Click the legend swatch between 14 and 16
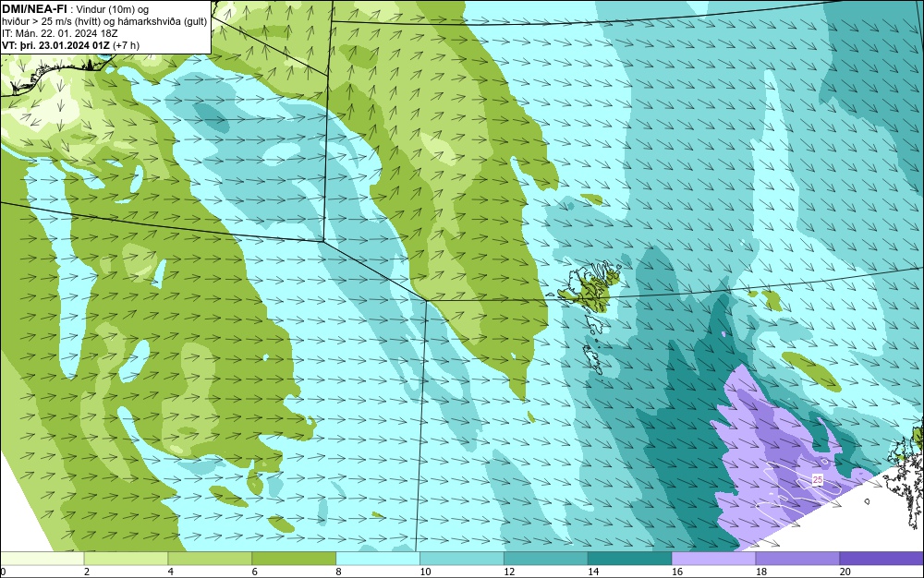924x578 pixels. 630,559
